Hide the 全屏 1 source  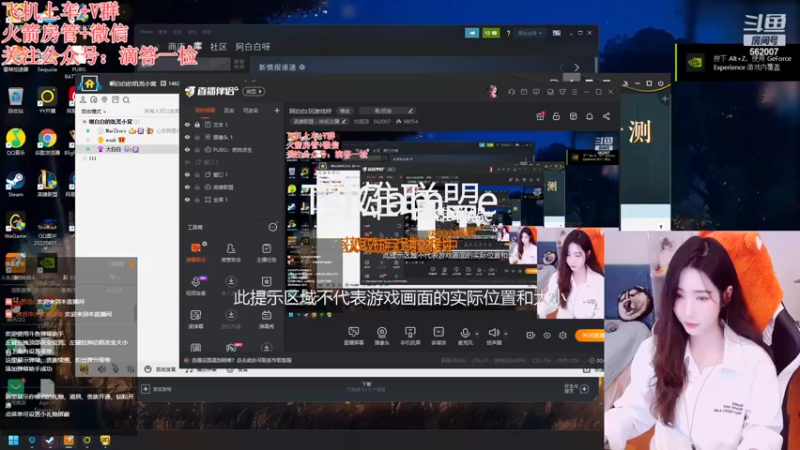tap(187, 199)
